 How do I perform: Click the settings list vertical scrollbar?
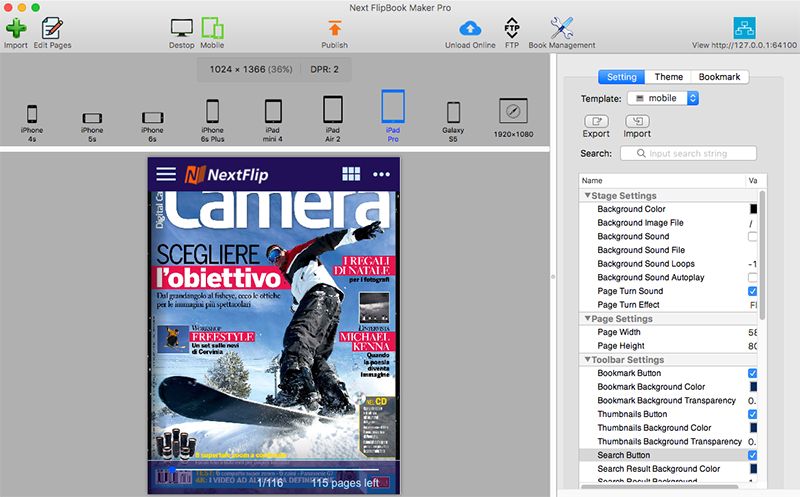point(762,255)
